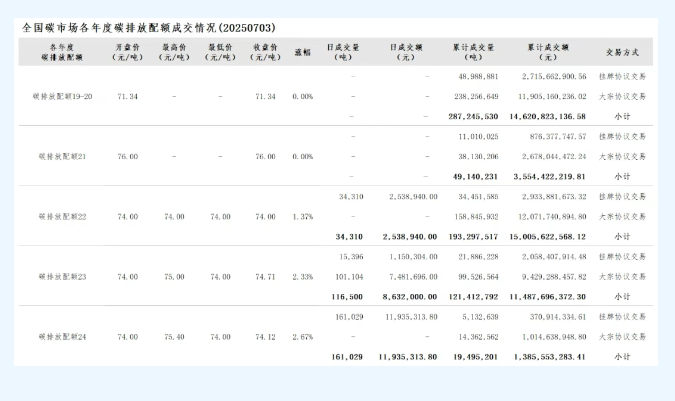Select the row label 碳排放配额19-20
The height and width of the screenshot is (401, 675).
coord(62,96)
